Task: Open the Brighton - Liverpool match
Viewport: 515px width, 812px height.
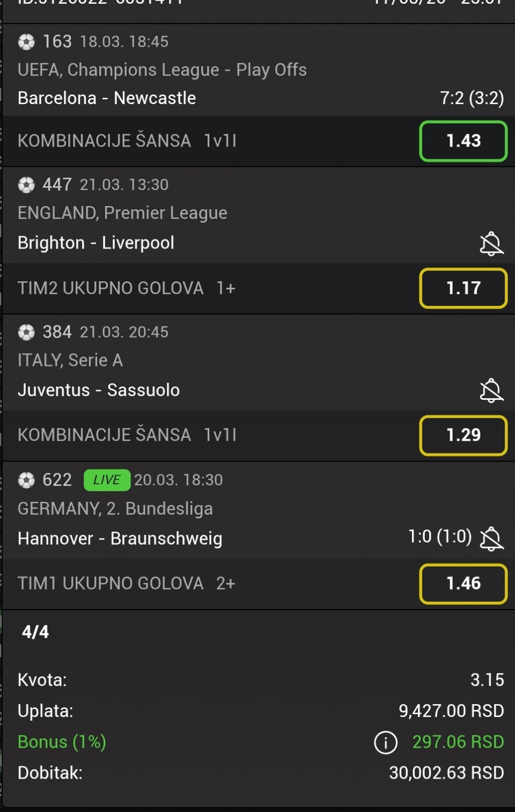Action: 96,243
